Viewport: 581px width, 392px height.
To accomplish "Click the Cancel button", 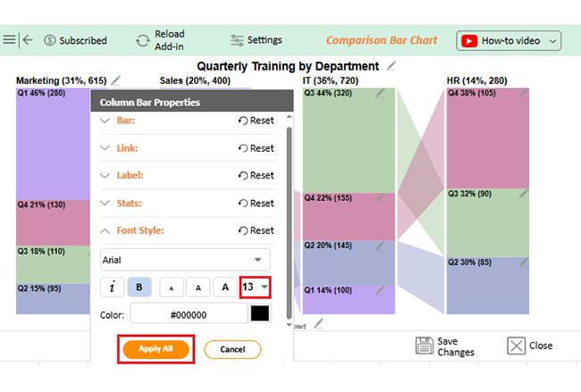I will [232, 349].
